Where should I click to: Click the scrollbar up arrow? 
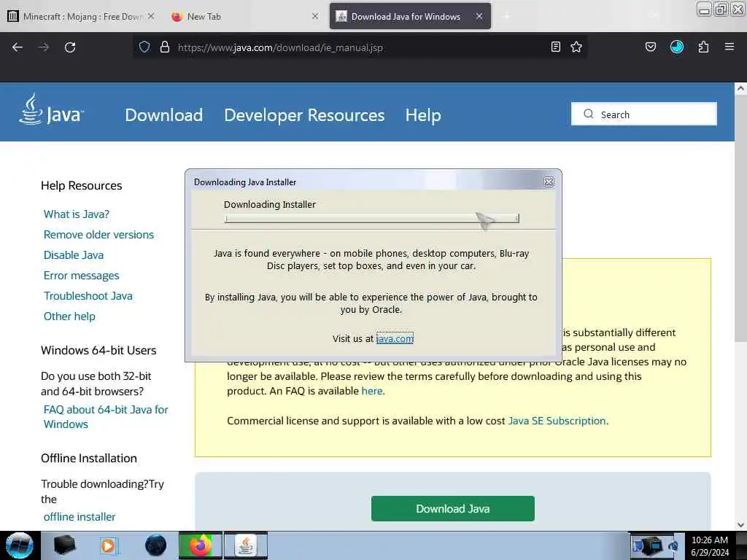740,88
